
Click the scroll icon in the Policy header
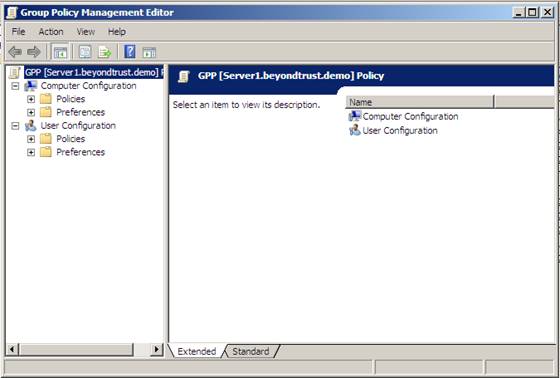tap(184, 76)
